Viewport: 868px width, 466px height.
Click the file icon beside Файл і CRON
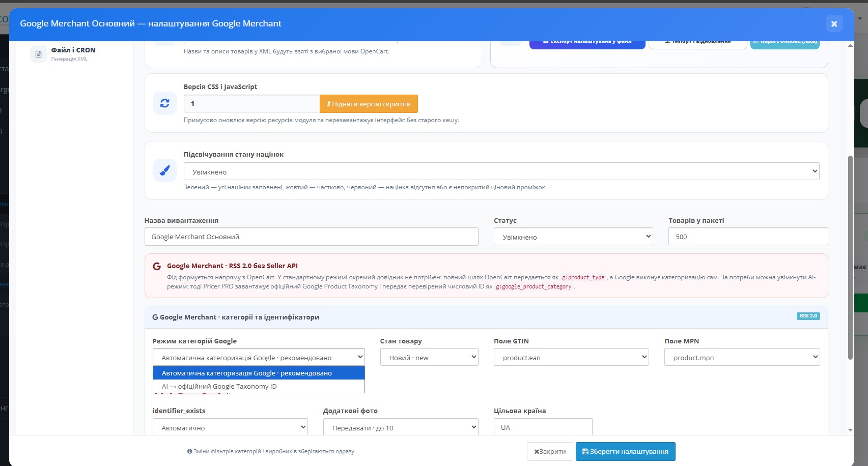(x=38, y=54)
